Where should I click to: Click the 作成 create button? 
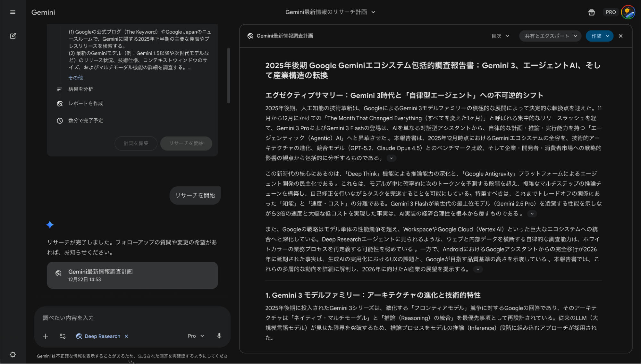coord(599,36)
